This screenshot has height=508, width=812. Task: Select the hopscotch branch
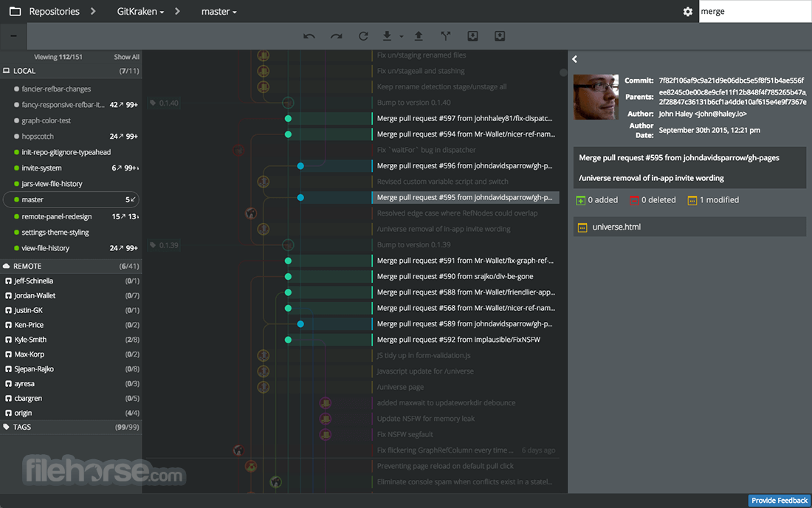[38, 137]
